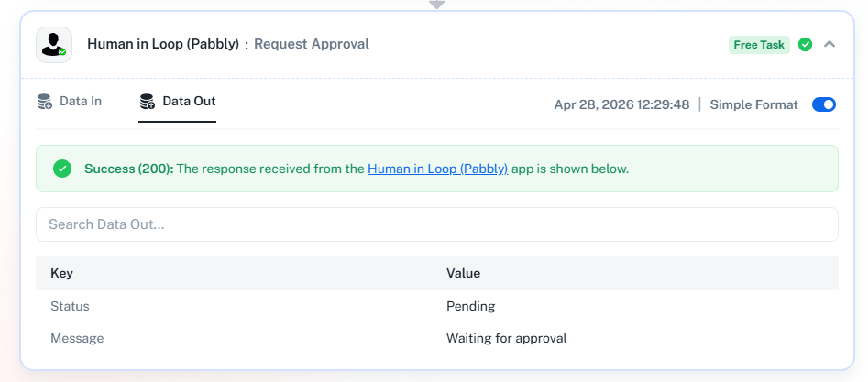Turn off the Simple Format toggle

point(824,104)
